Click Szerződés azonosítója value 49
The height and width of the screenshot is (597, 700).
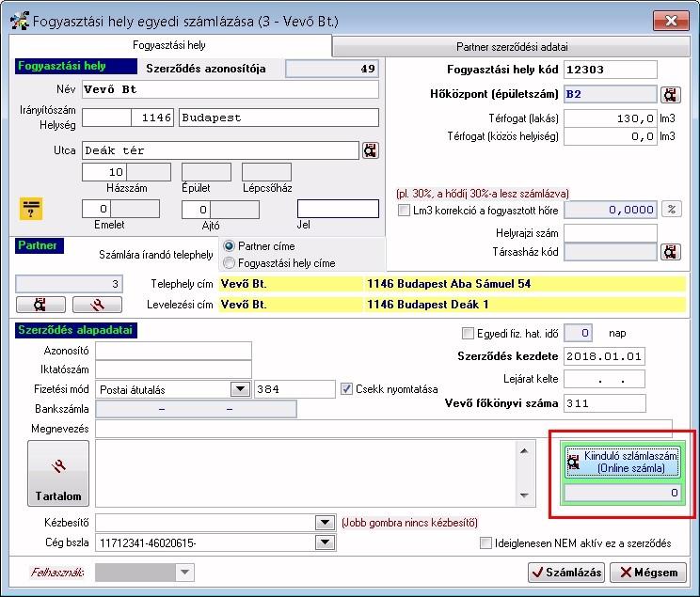(332, 69)
